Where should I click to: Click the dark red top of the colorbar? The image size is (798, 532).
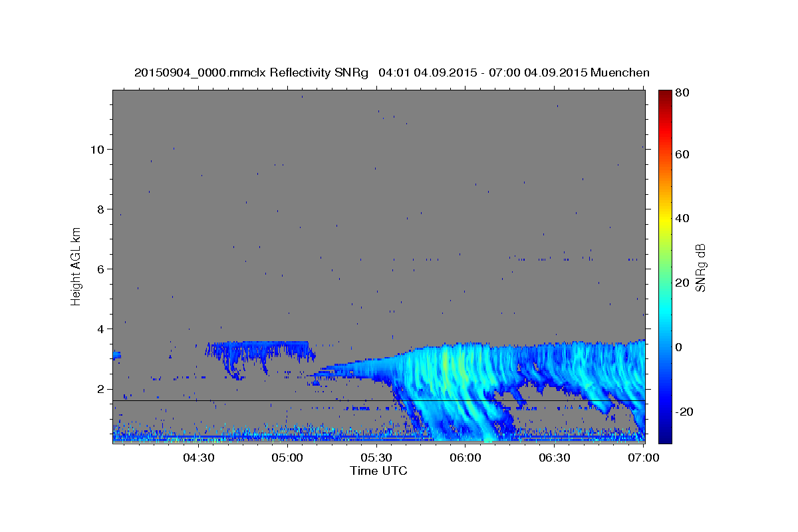click(x=664, y=95)
